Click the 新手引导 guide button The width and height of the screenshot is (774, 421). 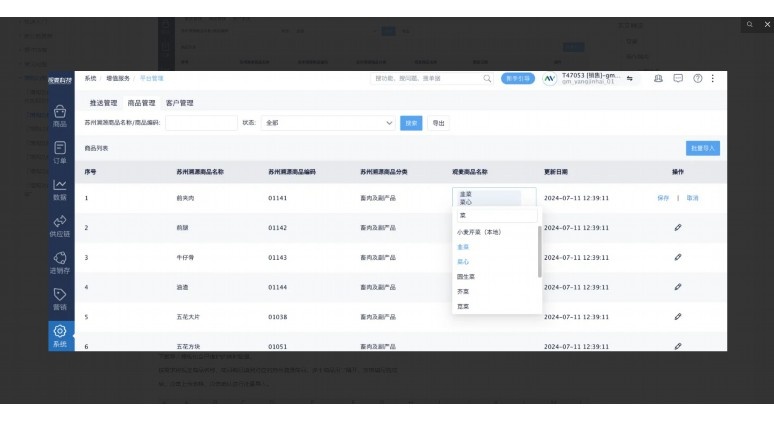click(518, 78)
